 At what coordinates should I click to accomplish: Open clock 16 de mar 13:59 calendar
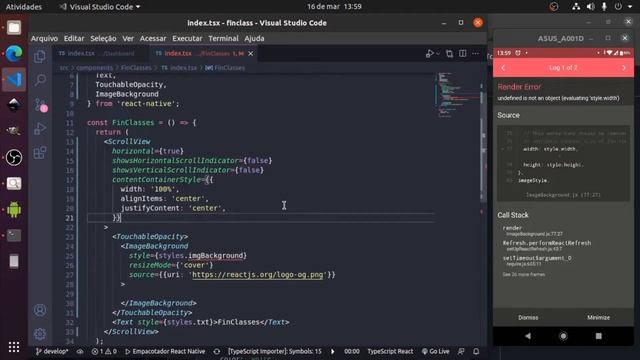tap(334, 7)
